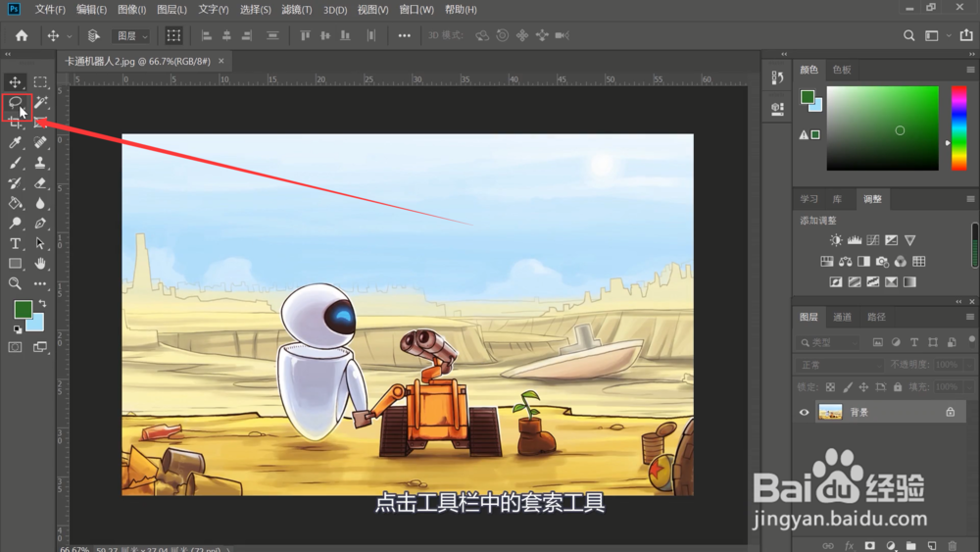Select the History Brush tool
The width and height of the screenshot is (980, 552).
[15, 183]
